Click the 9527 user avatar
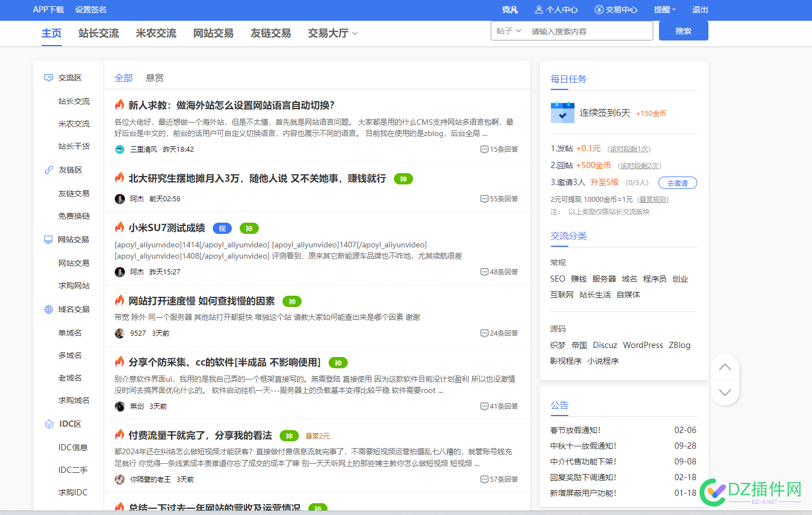 (119, 333)
